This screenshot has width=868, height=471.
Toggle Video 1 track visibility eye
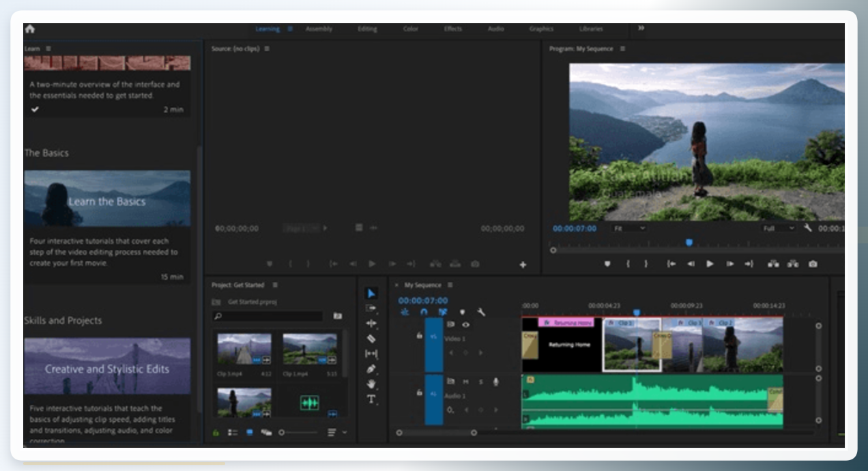(x=465, y=325)
